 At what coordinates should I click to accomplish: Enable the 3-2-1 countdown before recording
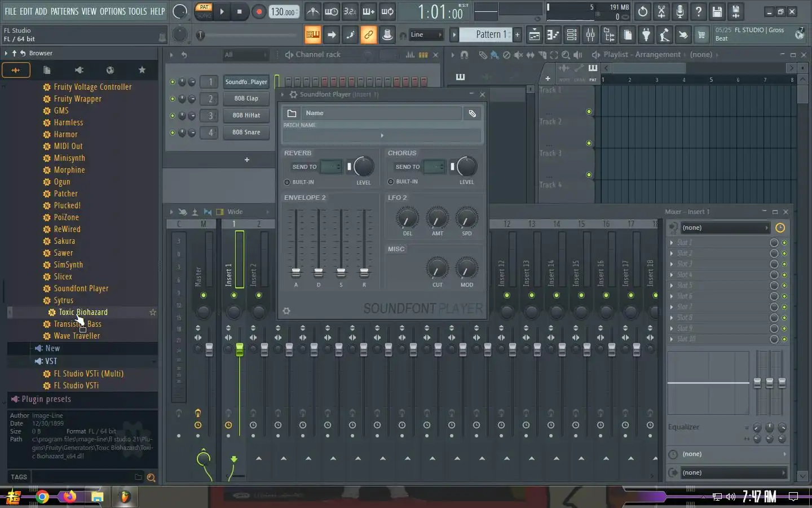click(350, 11)
